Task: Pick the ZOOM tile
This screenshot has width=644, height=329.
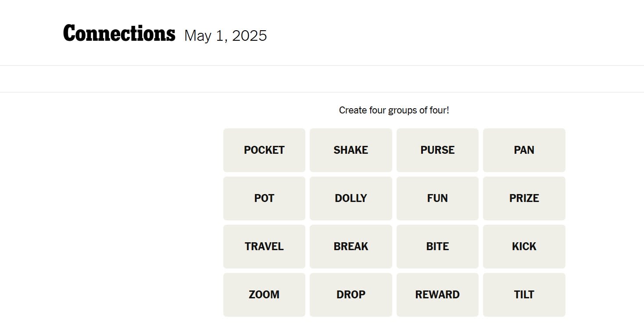Action: click(264, 294)
